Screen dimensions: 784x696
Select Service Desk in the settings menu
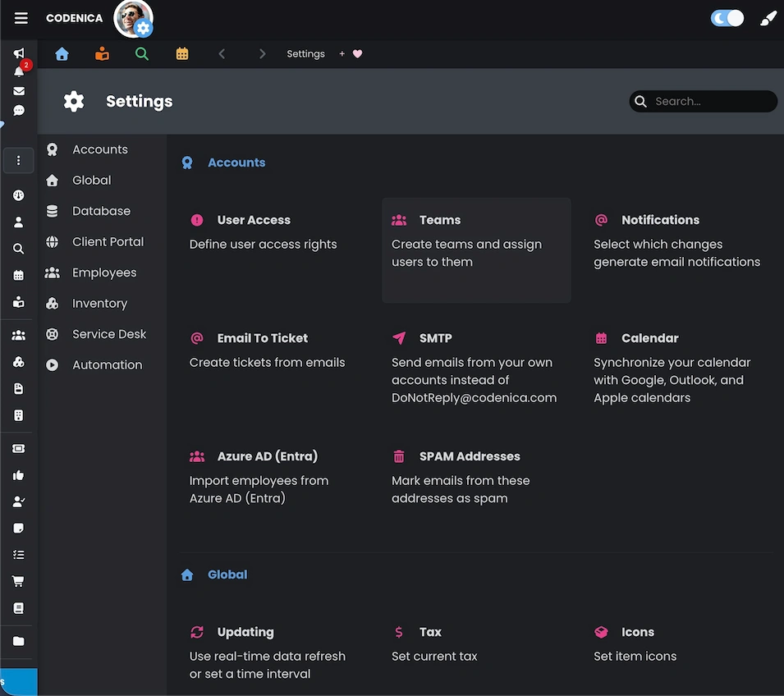click(109, 334)
